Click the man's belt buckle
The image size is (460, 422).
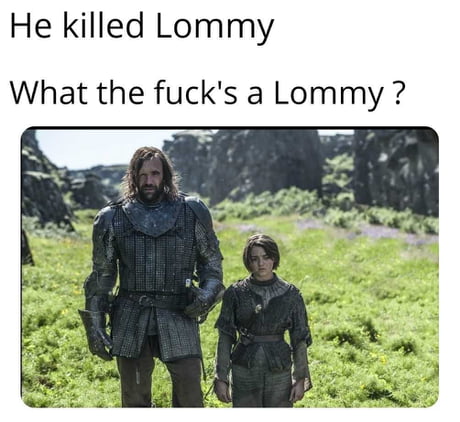(x=142, y=300)
